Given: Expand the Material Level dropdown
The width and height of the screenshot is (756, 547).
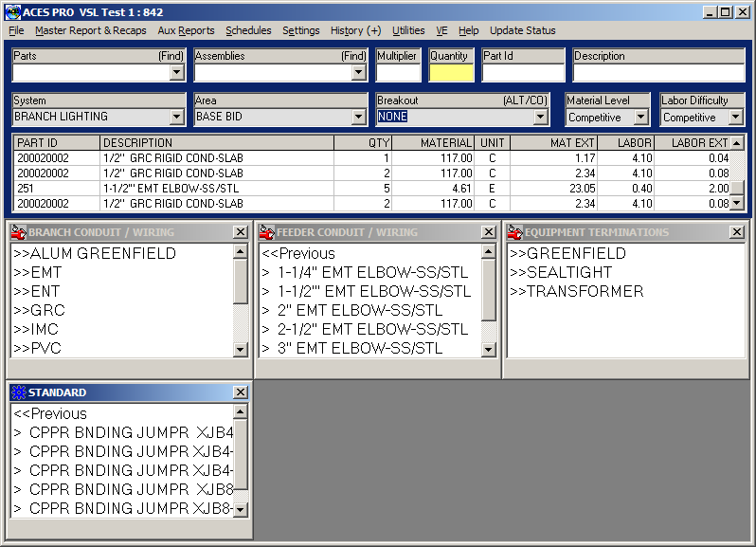Looking at the screenshot, I should [x=640, y=118].
